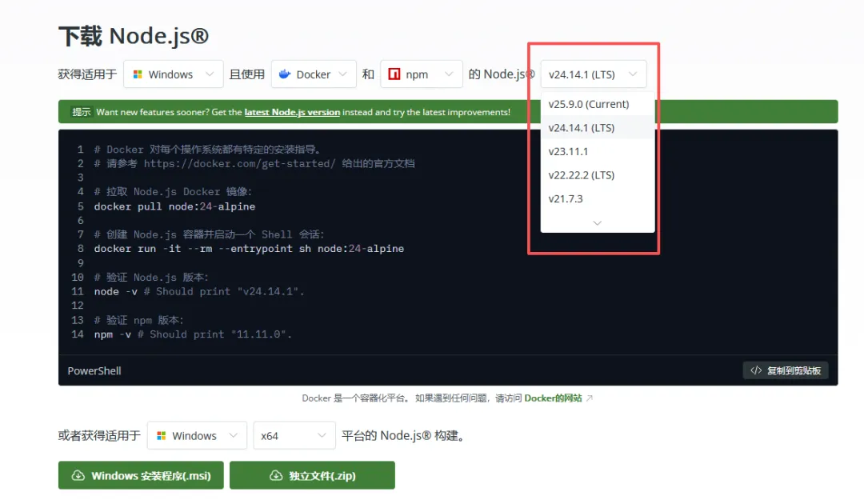
Task: Click the docker.com/get-started URL comment line
Action: pos(254,163)
